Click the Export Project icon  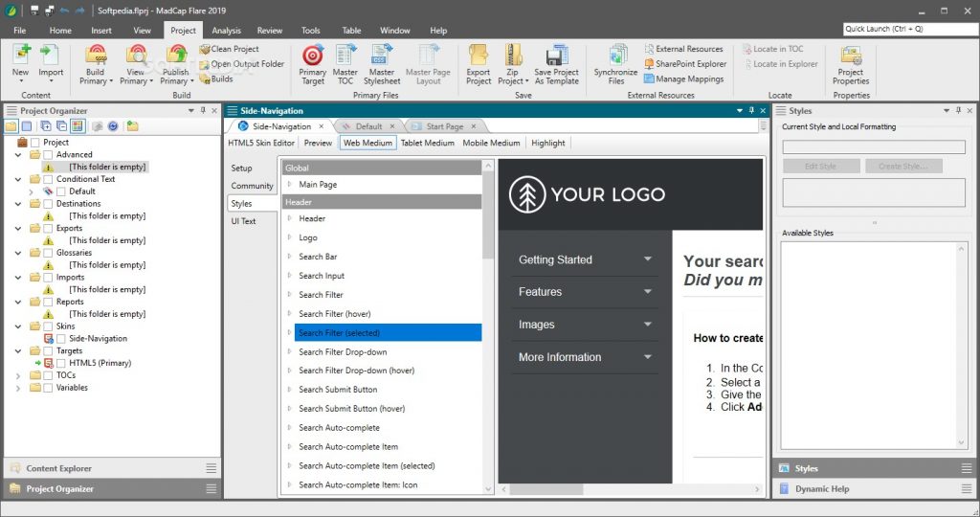coord(479,56)
